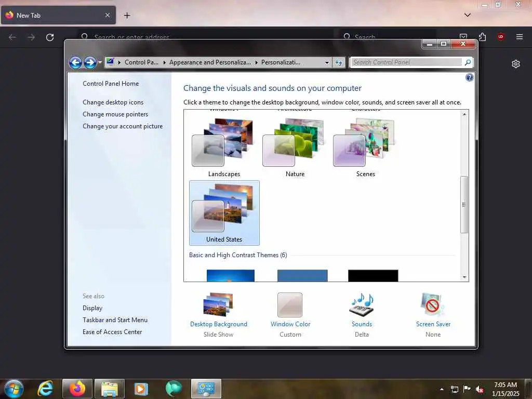Expand arrow before Control Pa... breadcrumb
Image resolution: width=532 pixels, height=399 pixels.
click(x=119, y=62)
